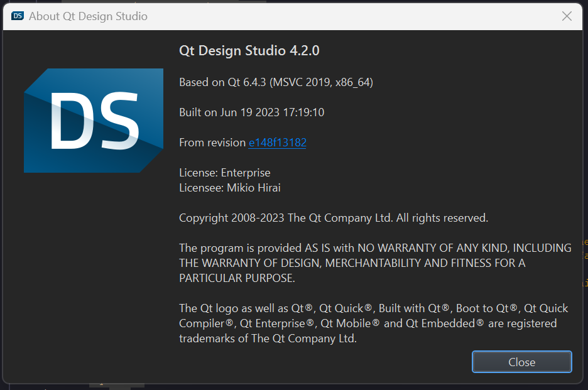588x390 pixels.
Task: Click the MERCHANTABILITY AND FITNESS line
Action: coord(352,263)
